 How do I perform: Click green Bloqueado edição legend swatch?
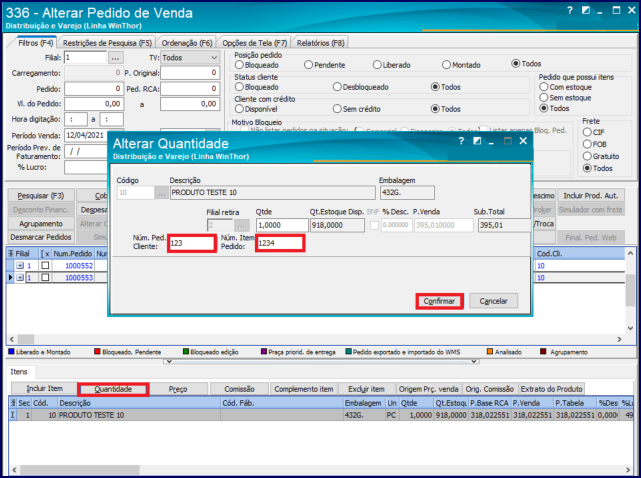tap(186, 352)
